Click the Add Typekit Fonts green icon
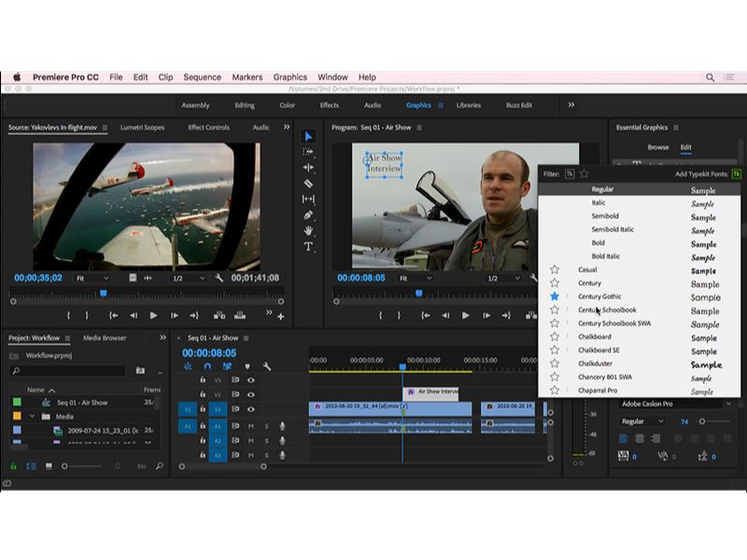The width and height of the screenshot is (747, 560). click(736, 174)
